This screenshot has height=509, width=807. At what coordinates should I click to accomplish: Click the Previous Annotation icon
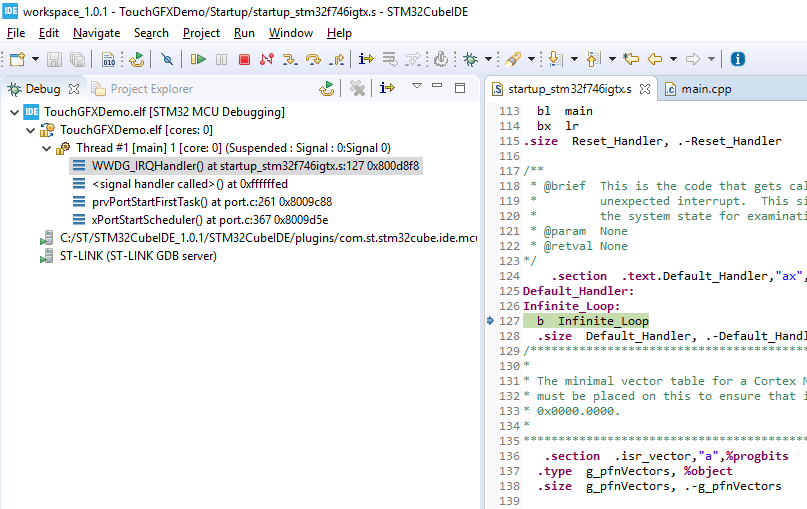[x=593, y=59]
